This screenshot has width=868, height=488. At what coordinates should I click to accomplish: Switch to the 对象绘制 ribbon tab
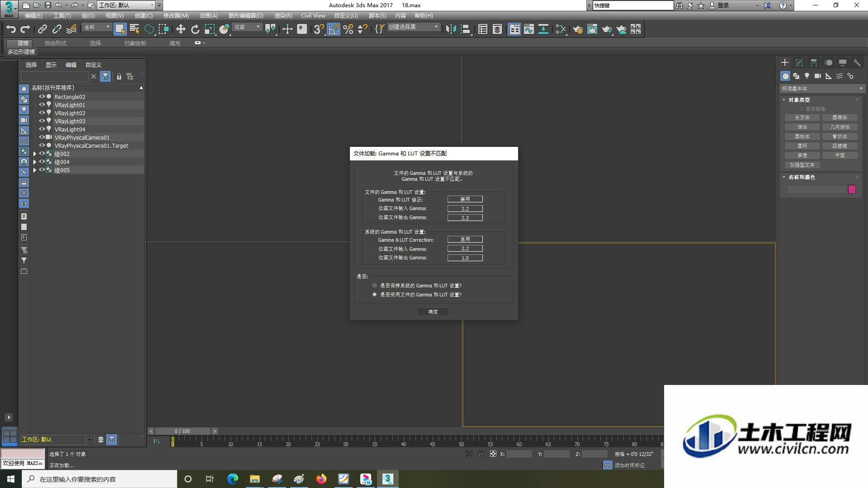click(135, 43)
